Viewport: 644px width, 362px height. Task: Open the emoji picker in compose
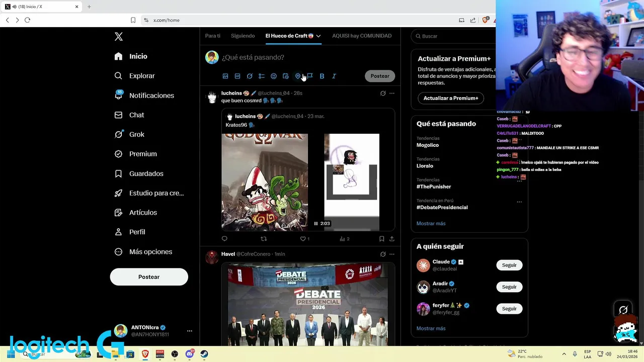(x=274, y=76)
